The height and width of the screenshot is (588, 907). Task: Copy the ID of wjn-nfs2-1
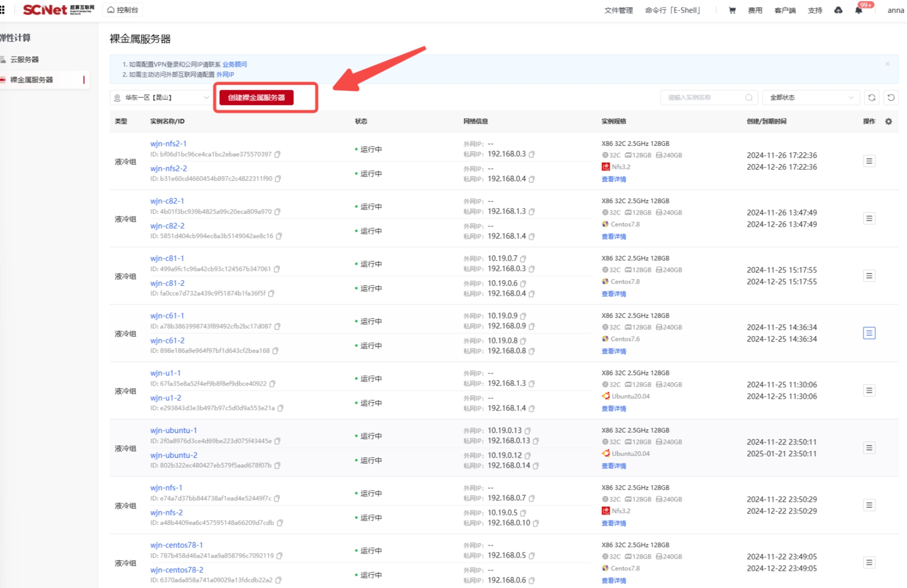click(277, 154)
